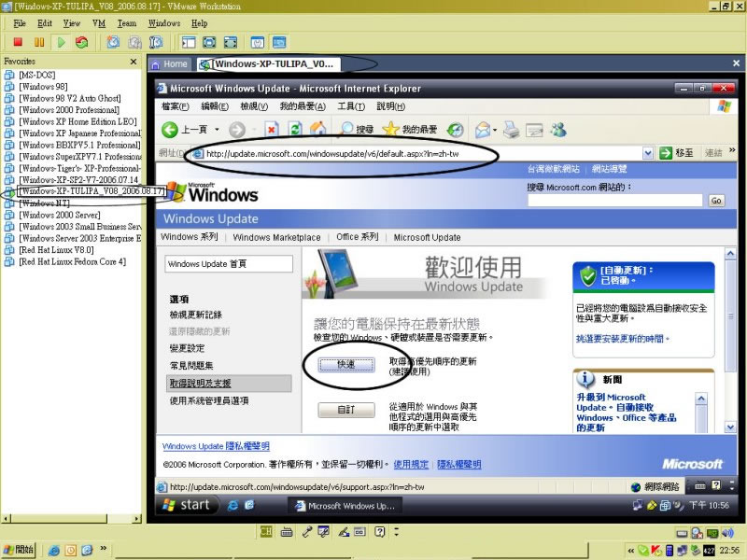The image size is (747, 560).
Task: Click the keyboard icon on VMware status bar
Action: (287, 532)
